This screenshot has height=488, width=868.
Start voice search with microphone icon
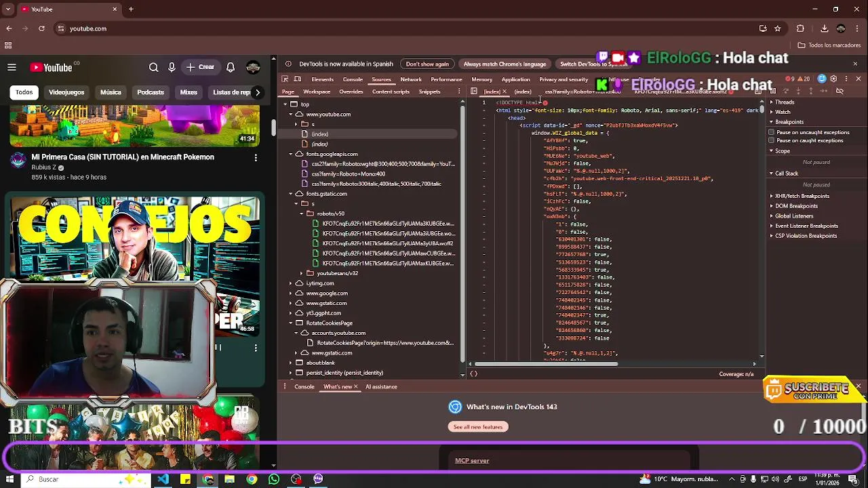point(172,67)
